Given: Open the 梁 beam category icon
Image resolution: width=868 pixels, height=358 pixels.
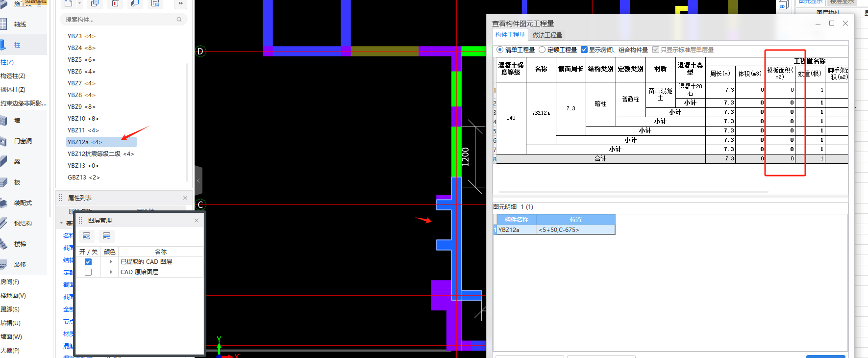Looking at the screenshot, I should (x=4, y=161).
